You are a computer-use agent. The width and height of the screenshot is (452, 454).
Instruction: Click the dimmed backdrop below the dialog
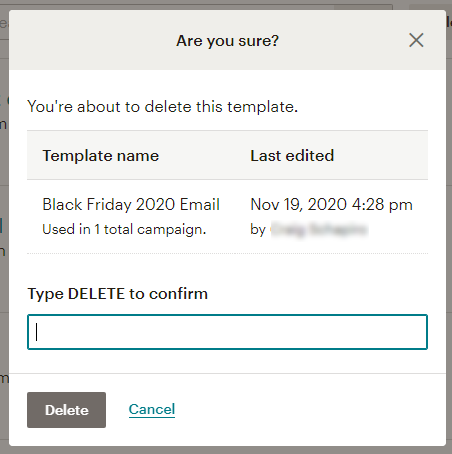pyautogui.click(x=226, y=450)
